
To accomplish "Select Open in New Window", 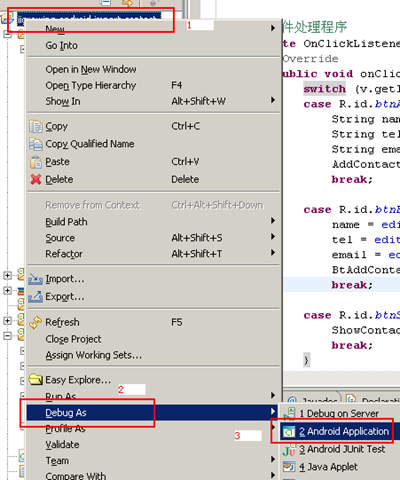I will tap(153, 69).
